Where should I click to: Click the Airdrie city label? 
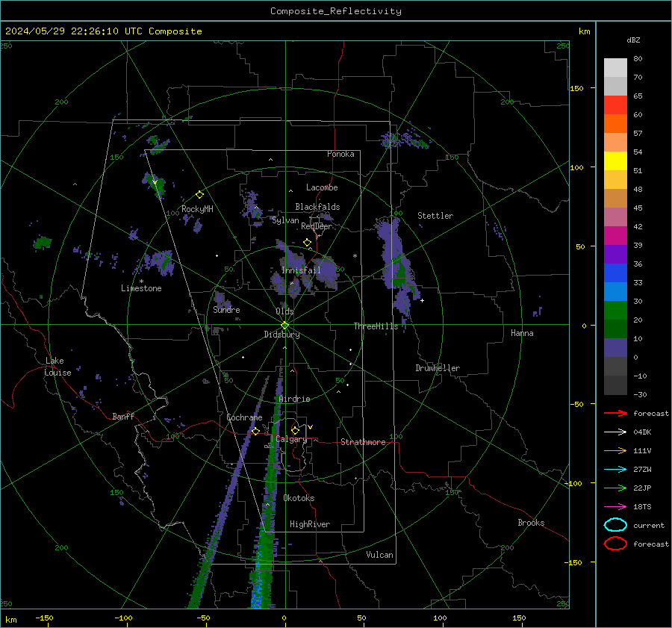(x=294, y=399)
